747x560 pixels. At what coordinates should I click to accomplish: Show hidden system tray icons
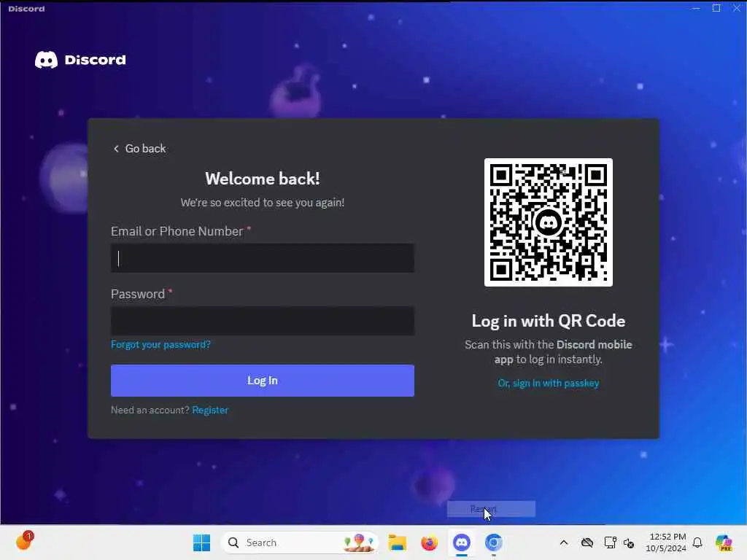pyautogui.click(x=564, y=542)
